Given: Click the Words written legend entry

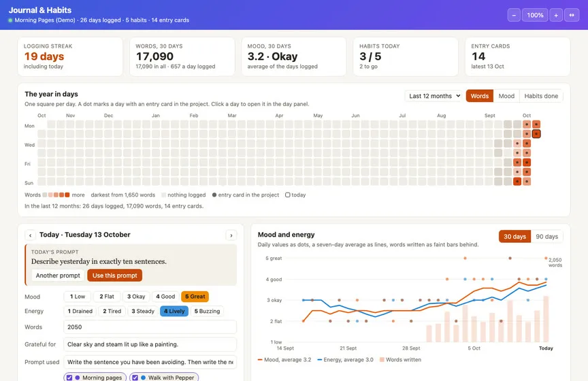Looking at the screenshot, I should [x=400, y=360].
